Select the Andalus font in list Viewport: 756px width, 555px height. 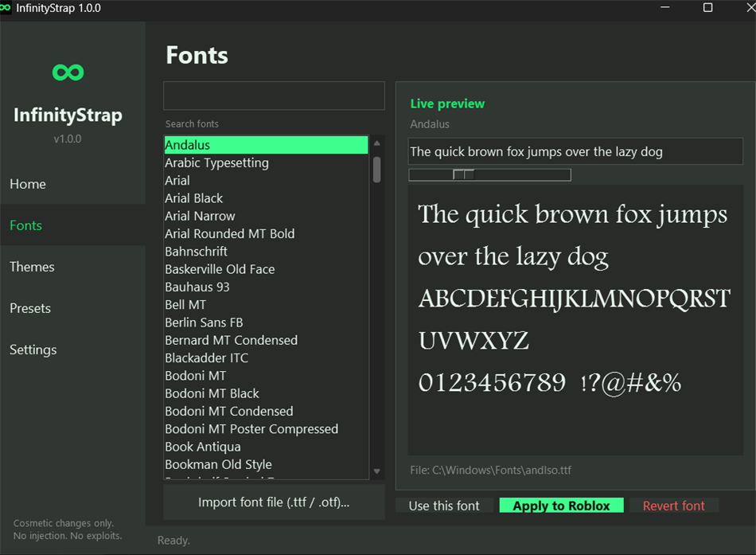coord(266,145)
